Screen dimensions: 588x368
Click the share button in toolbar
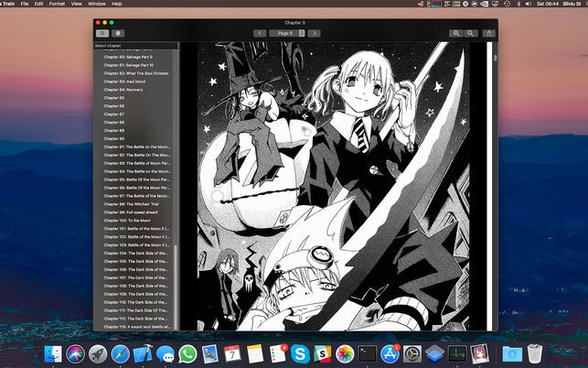(x=489, y=34)
